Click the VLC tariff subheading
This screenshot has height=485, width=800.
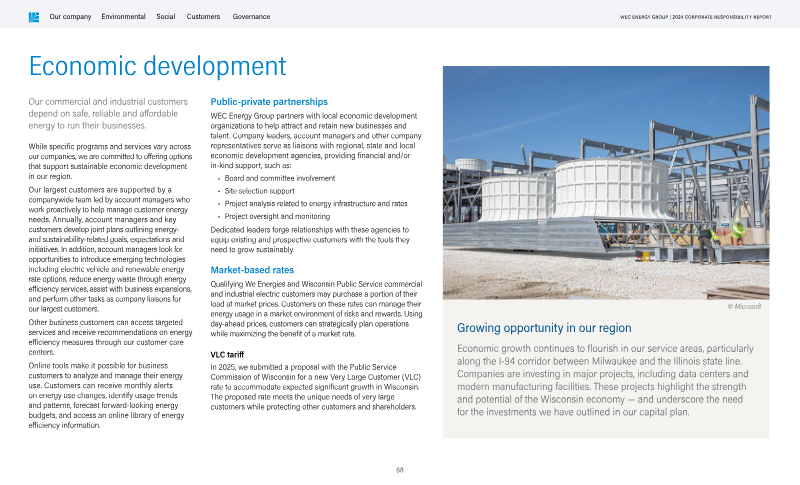click(228, 355)
